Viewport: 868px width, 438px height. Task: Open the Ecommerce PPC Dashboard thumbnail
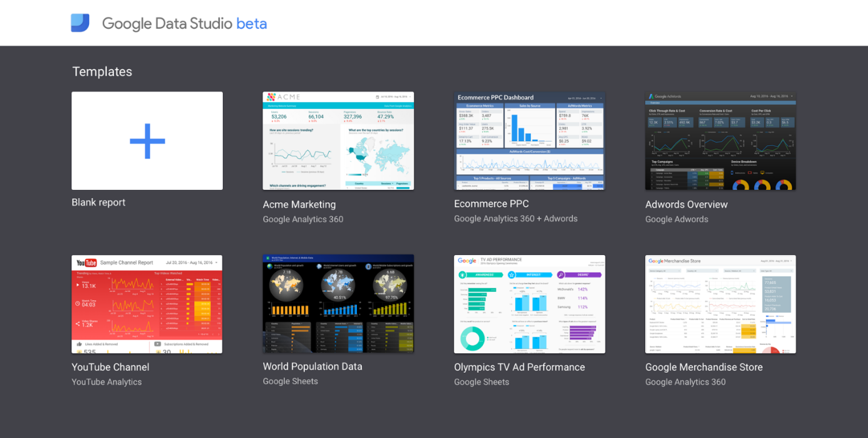coord(529,141)
